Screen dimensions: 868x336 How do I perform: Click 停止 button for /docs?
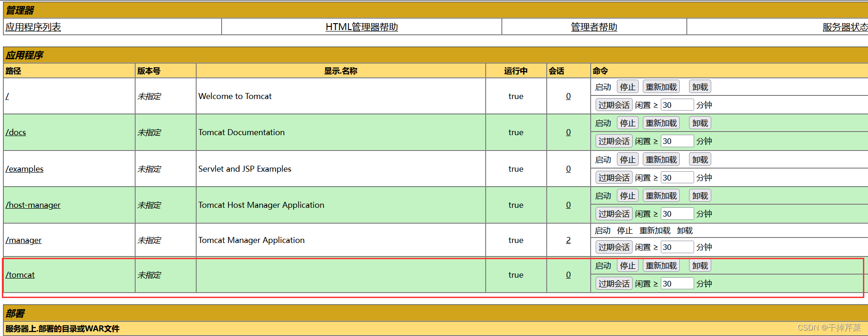tap(628, 123)
